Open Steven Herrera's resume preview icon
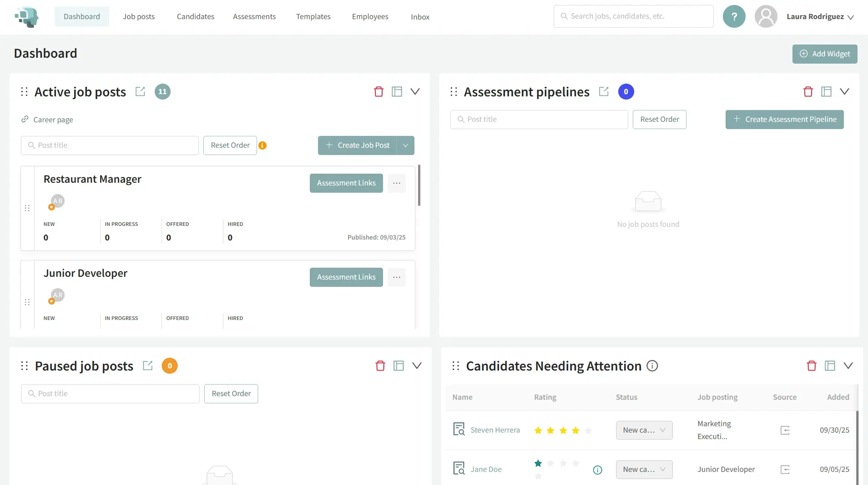This screenshot has width=868, height=485. pyautogui.click(x=459, y=430)
